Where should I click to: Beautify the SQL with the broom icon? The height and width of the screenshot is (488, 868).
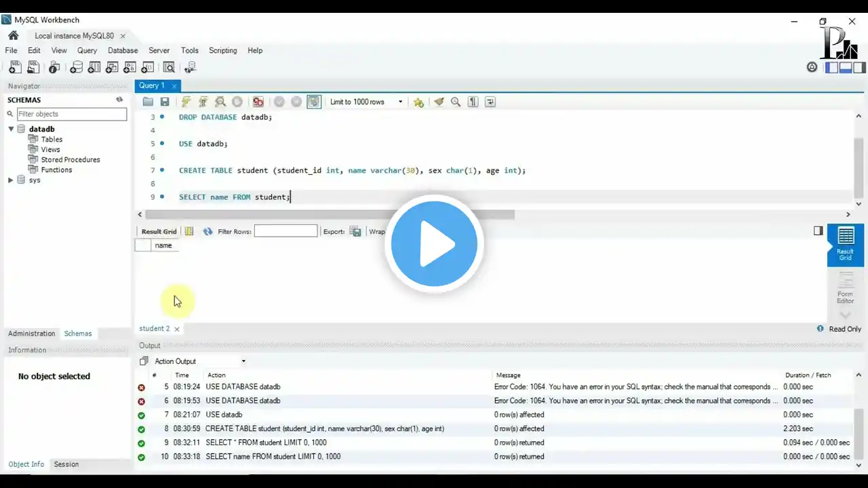(x=439, y=102)
